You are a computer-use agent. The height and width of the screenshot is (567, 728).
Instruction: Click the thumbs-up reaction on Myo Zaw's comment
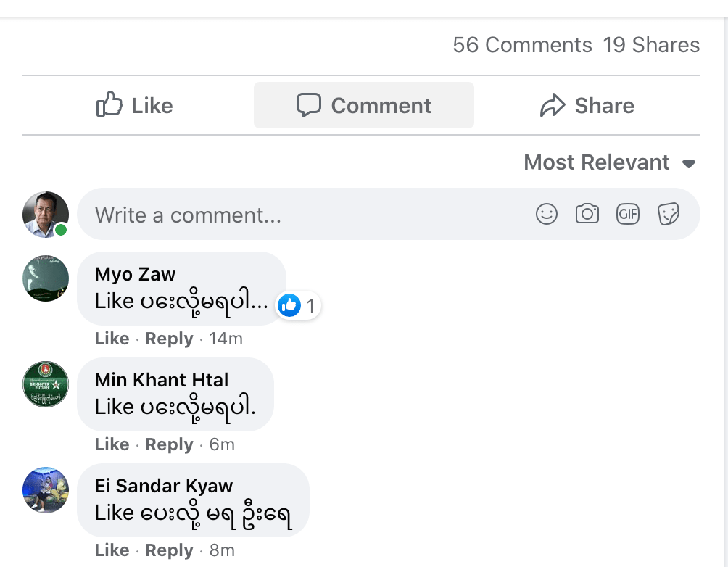point(289,306)
